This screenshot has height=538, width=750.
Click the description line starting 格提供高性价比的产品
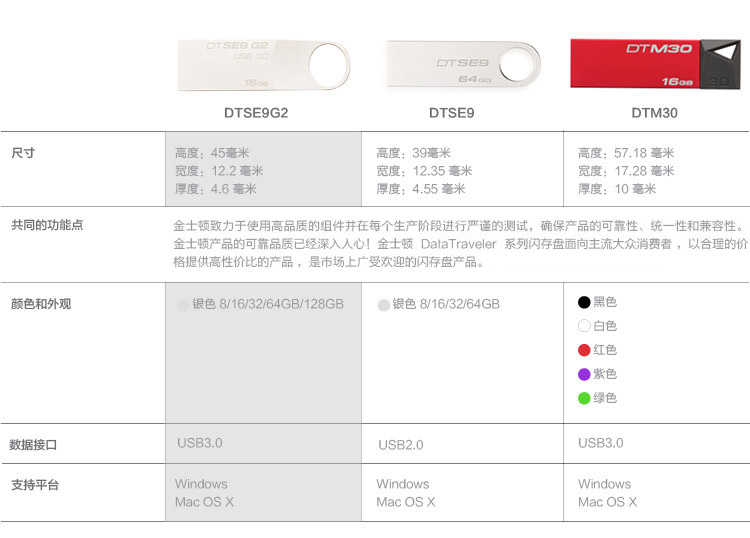click(329, 262)
